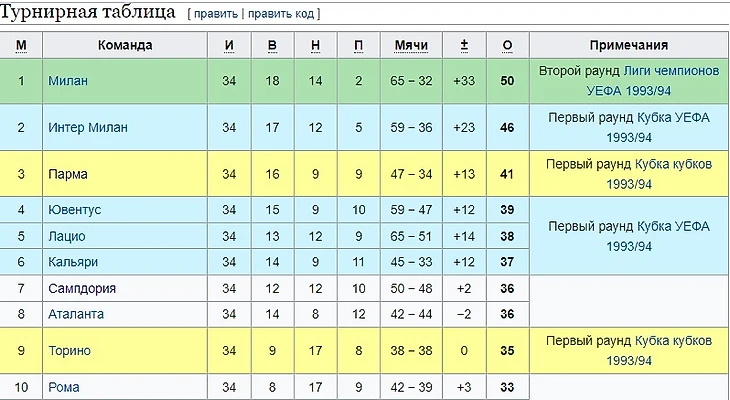Go to the Интер Милан team page

pyautogui.click(x=88, y=128)
